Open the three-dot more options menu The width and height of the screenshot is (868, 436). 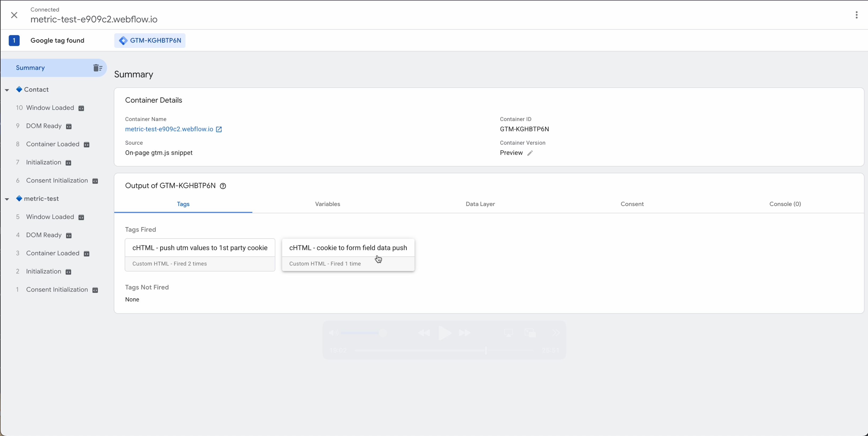(x=856, y=15)
